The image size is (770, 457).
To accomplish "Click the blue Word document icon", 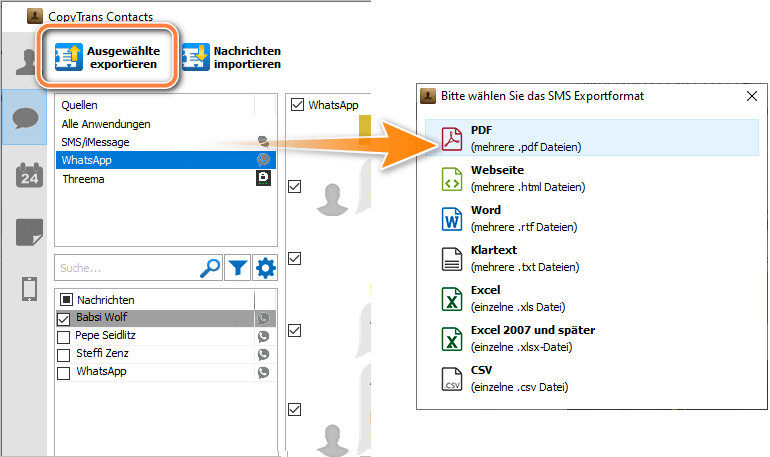I will point(451,218).
